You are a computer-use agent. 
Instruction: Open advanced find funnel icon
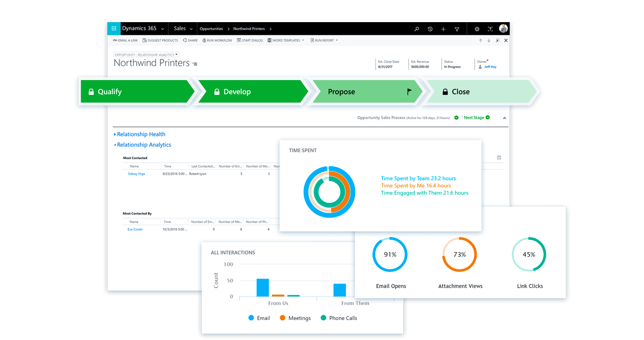[457, 29]
